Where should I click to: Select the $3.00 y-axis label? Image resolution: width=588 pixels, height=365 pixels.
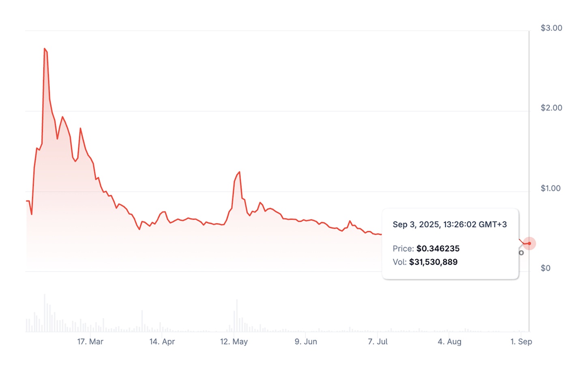(x=551, y=28)
